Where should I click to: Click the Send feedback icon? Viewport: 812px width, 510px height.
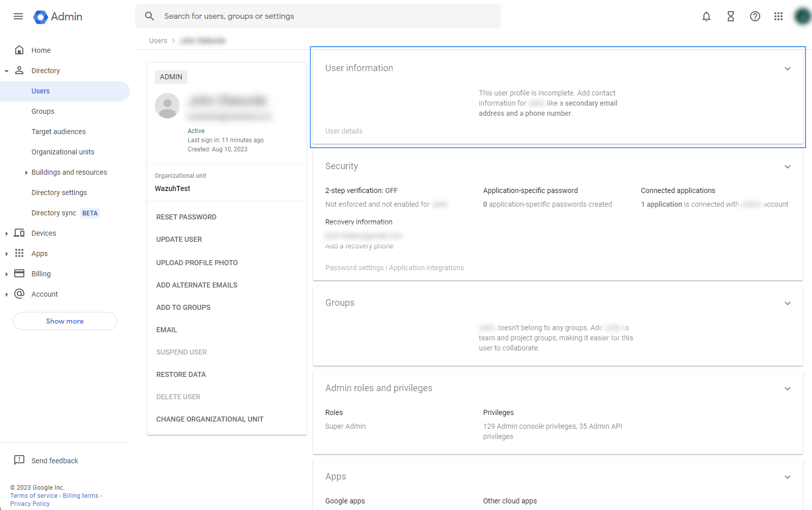[x=19, y=460]
